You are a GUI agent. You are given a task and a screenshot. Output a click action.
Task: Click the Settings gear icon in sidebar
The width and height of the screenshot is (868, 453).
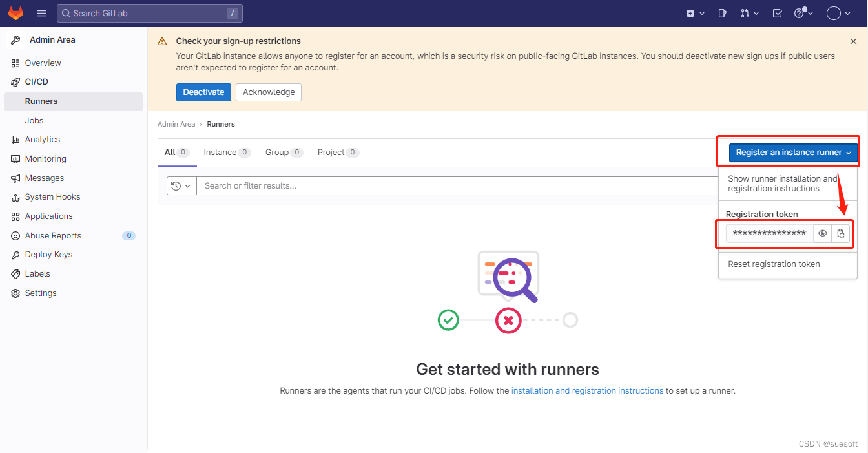pos(15,293)
